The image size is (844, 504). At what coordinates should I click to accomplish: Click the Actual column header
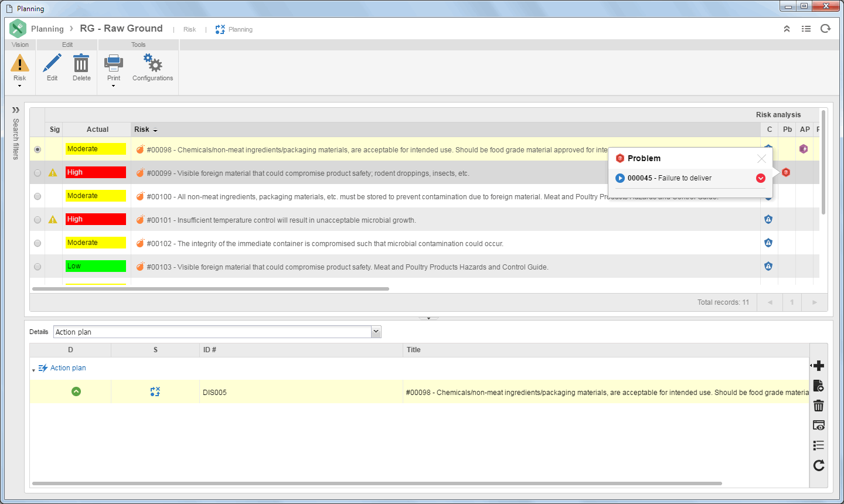click(x=97, y=130)
